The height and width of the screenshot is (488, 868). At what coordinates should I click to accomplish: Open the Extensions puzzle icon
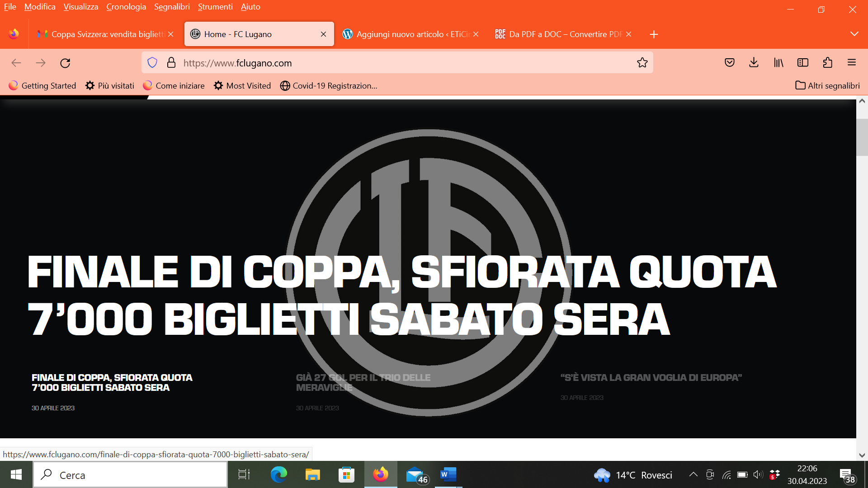(x=827, y=63)
